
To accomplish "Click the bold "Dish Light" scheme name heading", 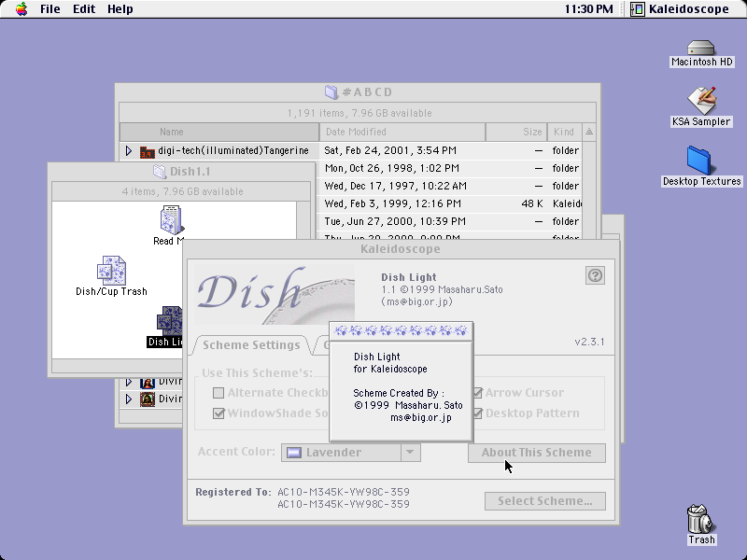I will point(409,277).
